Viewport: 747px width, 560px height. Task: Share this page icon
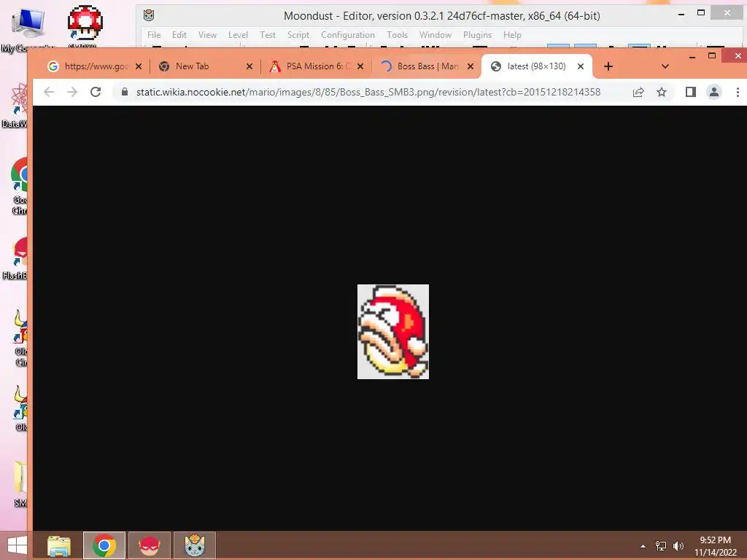(x=638, y=92)
